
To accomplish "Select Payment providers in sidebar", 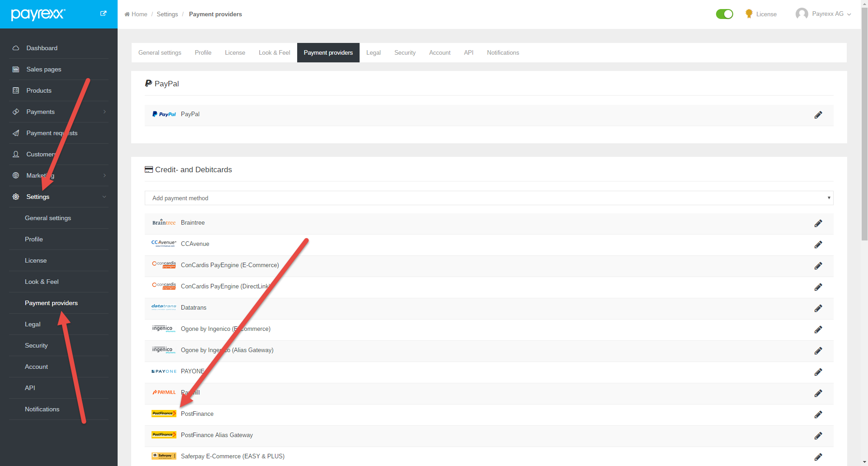I will 51,303.
